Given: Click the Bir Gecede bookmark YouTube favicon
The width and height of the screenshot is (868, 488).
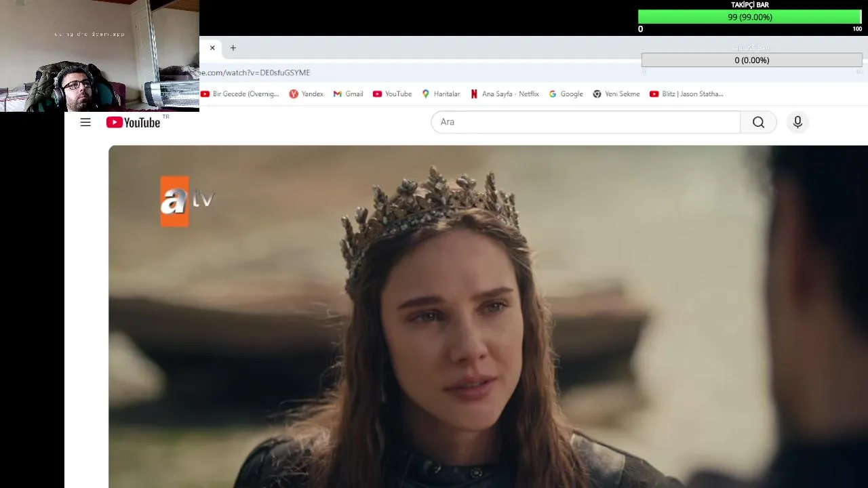Looking at the screenshot, I should [x=205, y=94].
